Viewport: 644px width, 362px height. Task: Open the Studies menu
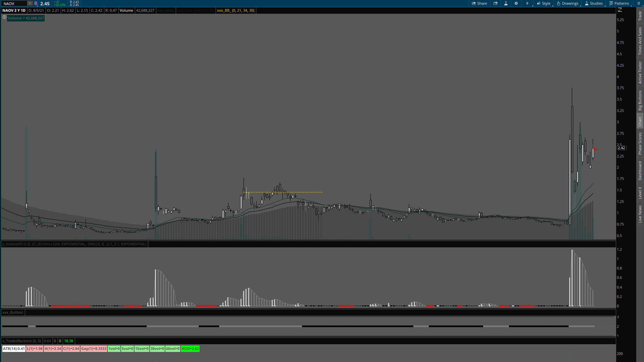point(594,3)
